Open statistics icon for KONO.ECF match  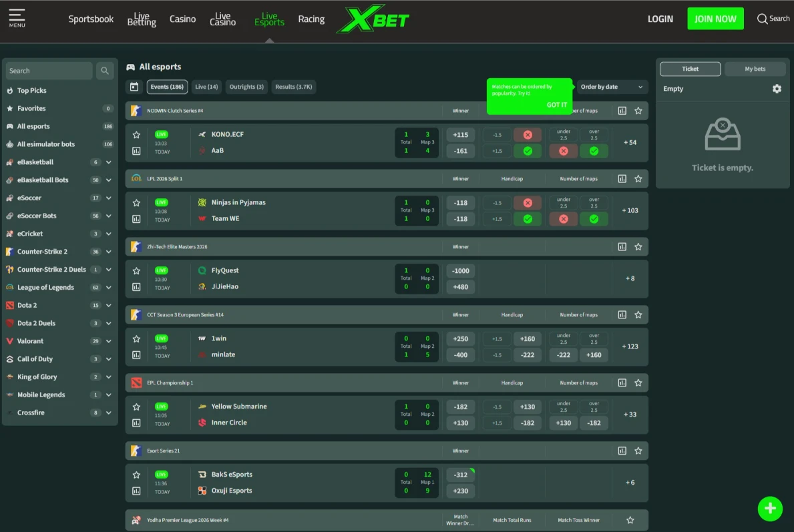point(136,152)
